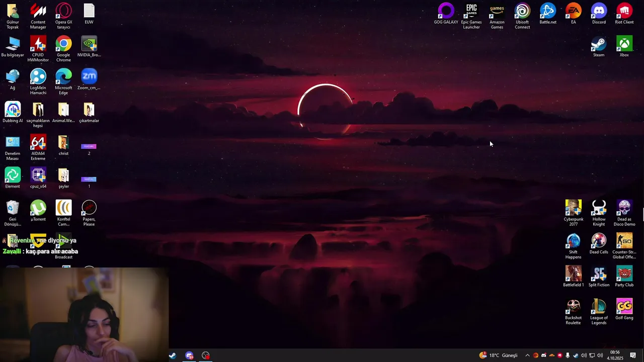Open the EA app shortcut
The image size is (644, 362).
coord(573,14)
